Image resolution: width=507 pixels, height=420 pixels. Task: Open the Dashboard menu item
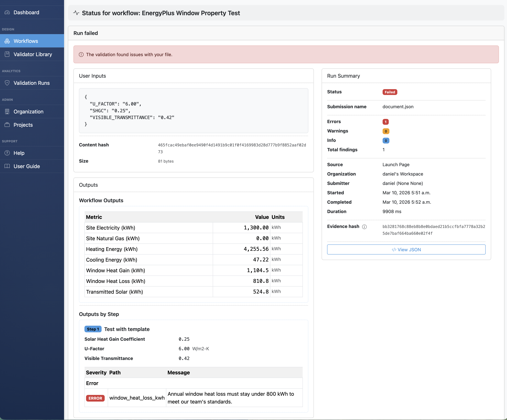point(26,12)
